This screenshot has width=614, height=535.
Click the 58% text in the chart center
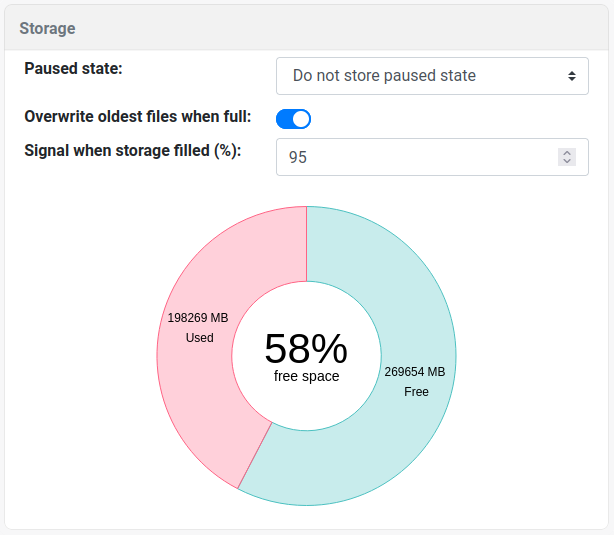tap(306, 348)
